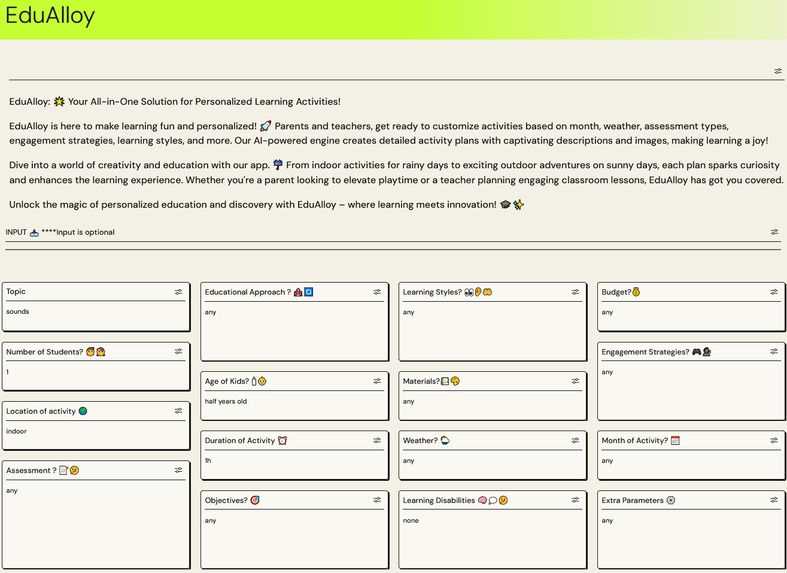Open settings icon on the Materials card
This screenshot has height=573, width=787.
point(575,381)
